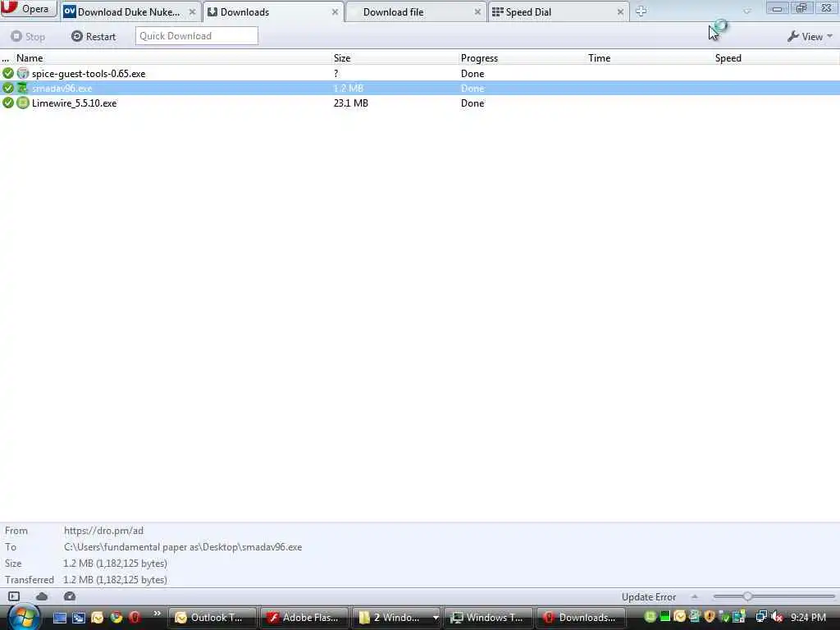The width and height of the screenshot is (840, 630).
Task: Click file icon of spice-guest-tools-0.65.exe
Action: [x=22, y=73]
